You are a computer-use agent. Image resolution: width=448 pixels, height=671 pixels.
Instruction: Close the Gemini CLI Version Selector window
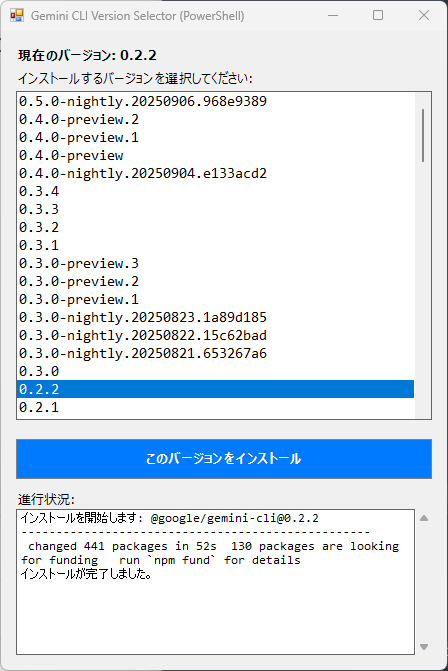point(424,15)
